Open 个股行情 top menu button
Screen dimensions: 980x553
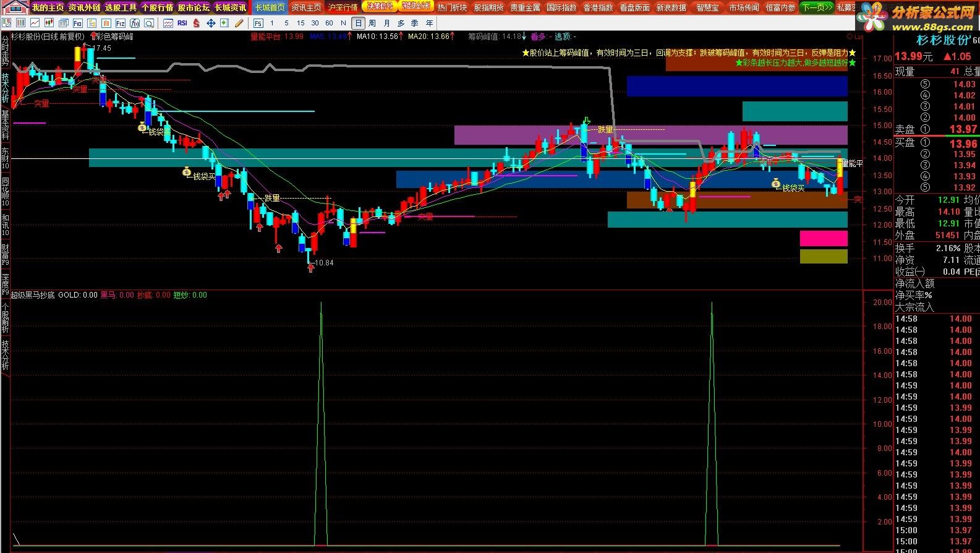point(157,7)
